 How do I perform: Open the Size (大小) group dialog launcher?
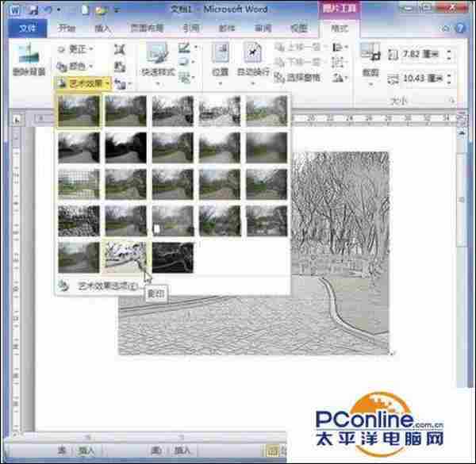coord(451,100)
